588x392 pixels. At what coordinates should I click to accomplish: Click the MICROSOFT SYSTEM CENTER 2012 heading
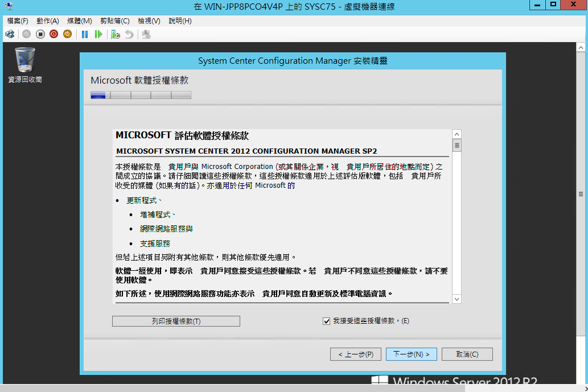(x=246, y=151)
